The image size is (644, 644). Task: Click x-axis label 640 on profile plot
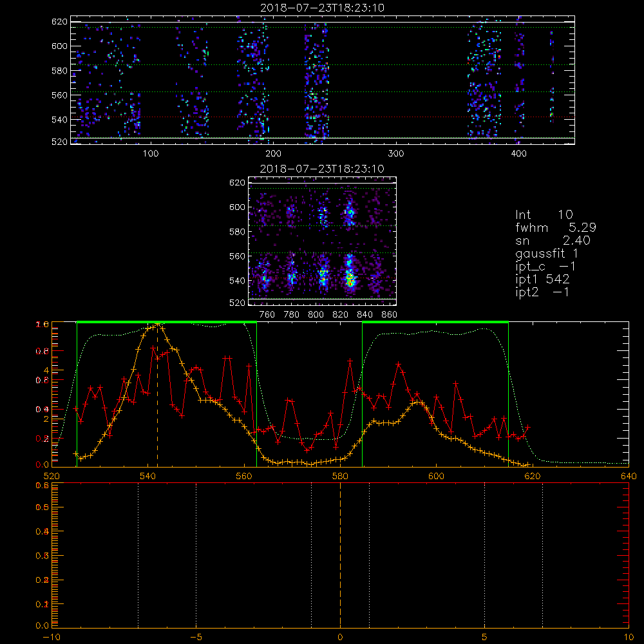tap(629, 476)
